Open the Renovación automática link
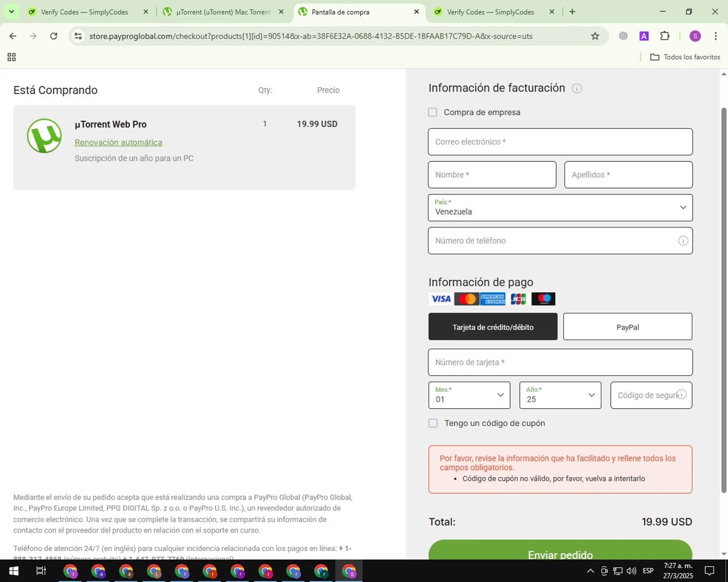This screenshot has width=728, height=582. click(x=118, y=142)
